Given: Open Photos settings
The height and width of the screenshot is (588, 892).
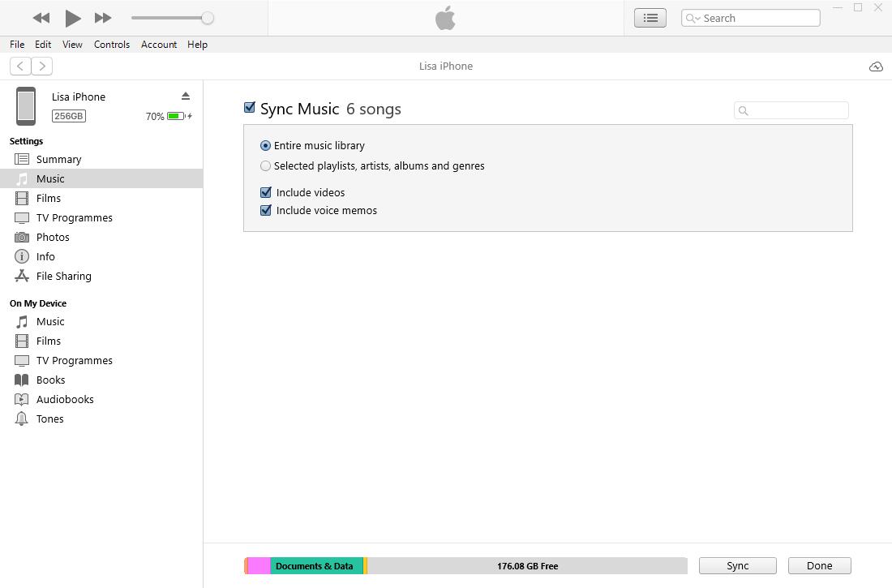Looking at the screenshot, I should click(101, 237).
